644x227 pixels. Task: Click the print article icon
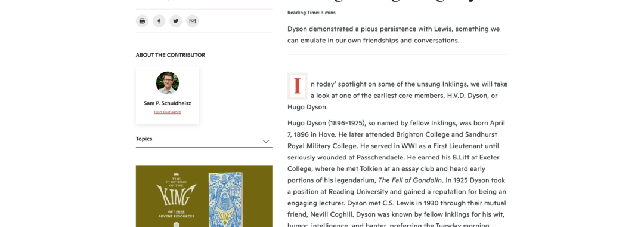tap(142, 21)
